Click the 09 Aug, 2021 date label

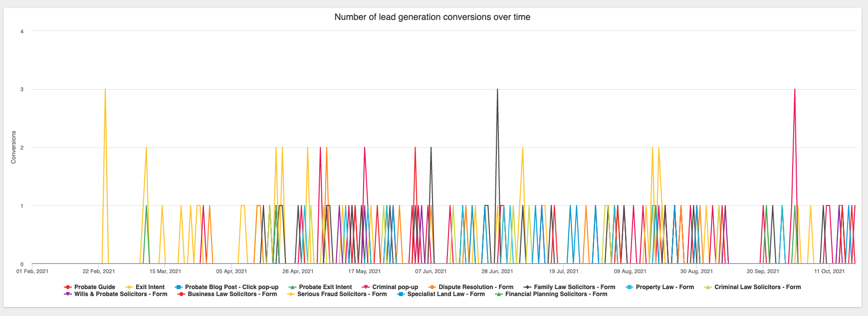[630, 272]
